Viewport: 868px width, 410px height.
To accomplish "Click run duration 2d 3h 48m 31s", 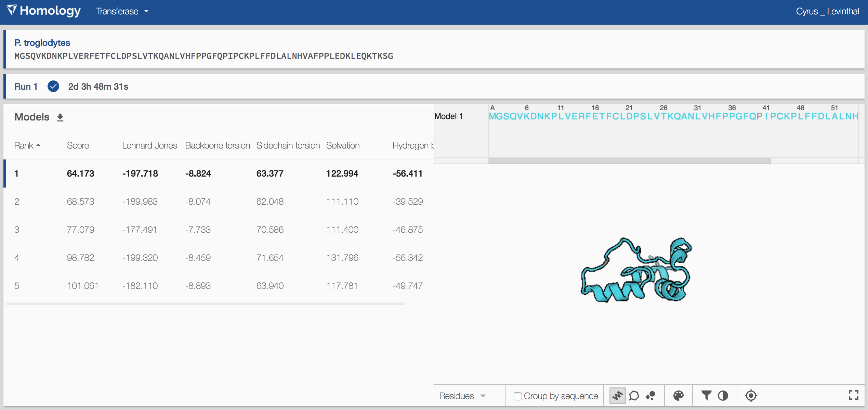I will pos(98,87).
